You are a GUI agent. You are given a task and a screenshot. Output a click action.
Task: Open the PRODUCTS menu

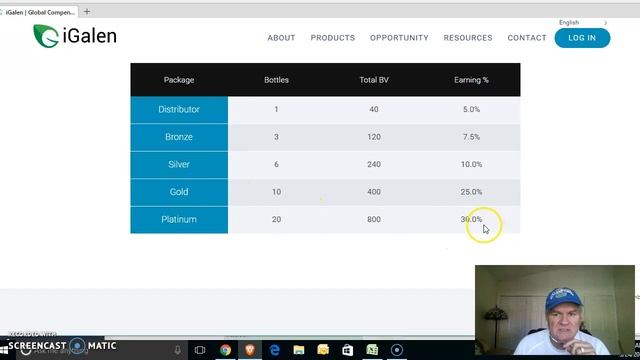[333, 38]
